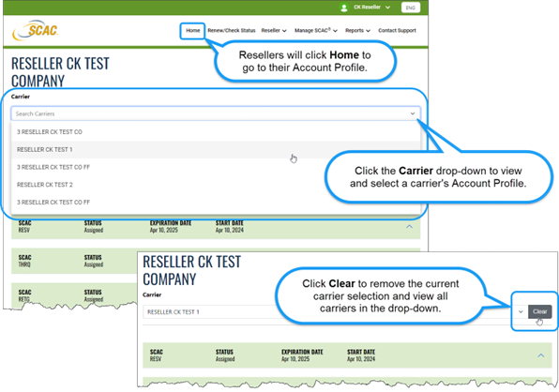Toggle the Search Carriers drop-down chevron
This screenshot has width=559, height=392.
pos(413,113)
